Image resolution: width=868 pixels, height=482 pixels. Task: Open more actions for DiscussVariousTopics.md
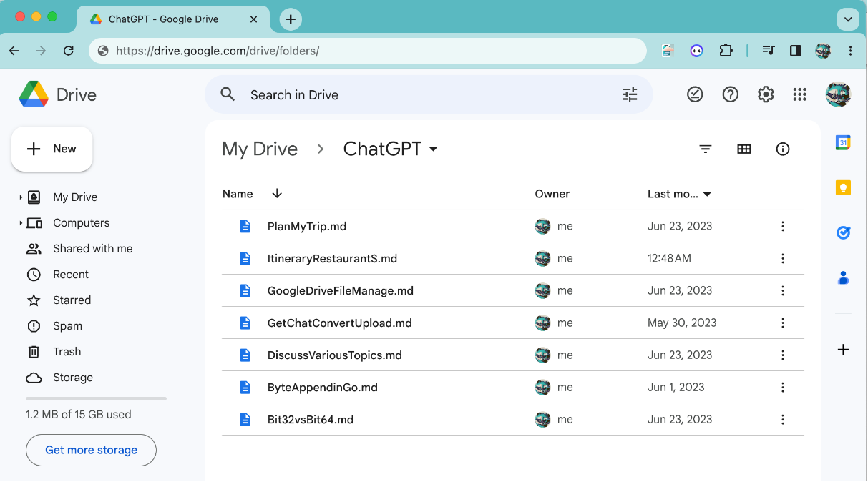[x=783, y=355]
